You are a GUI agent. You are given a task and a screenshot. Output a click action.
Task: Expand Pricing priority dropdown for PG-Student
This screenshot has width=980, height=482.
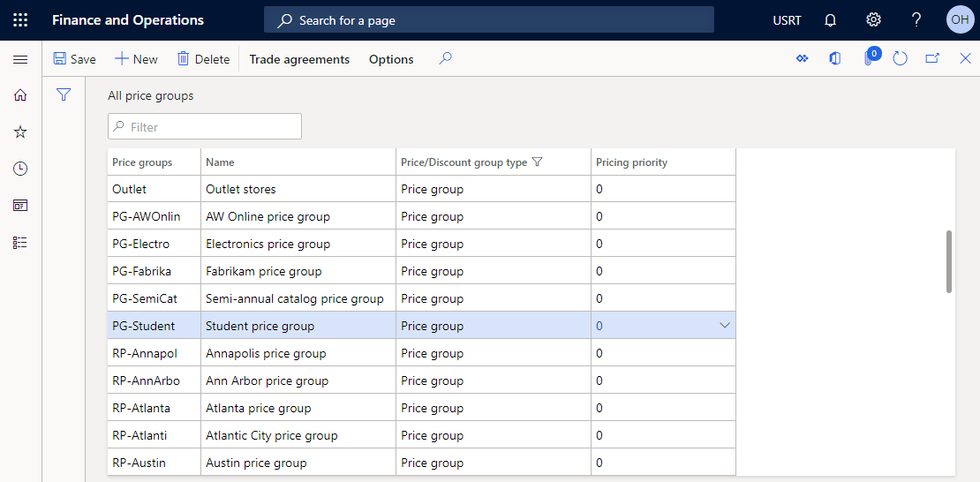tap(725, 326)
